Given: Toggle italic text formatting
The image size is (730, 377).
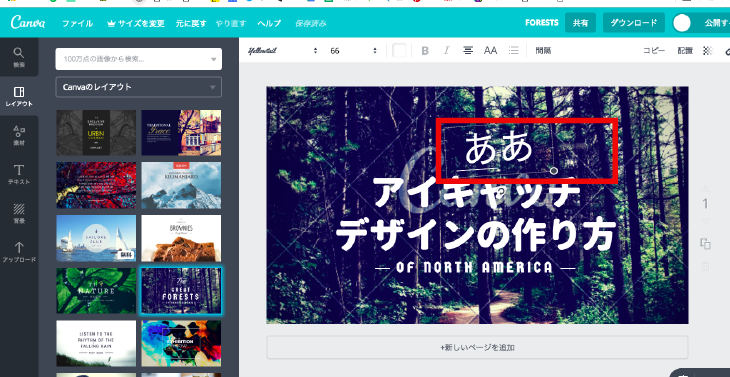Looking at the screenshot, I should pos(446,50).
